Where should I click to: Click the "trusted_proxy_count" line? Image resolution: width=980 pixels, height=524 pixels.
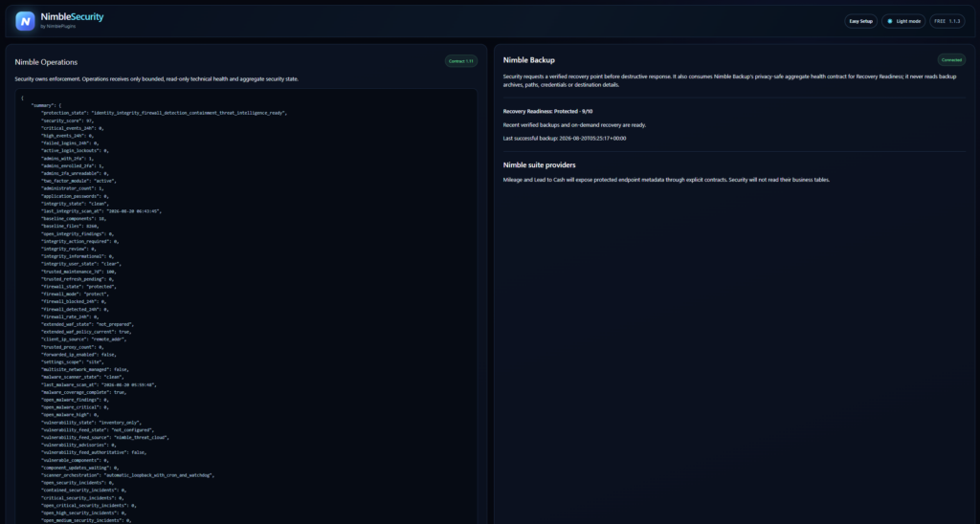tap(73, 347)
